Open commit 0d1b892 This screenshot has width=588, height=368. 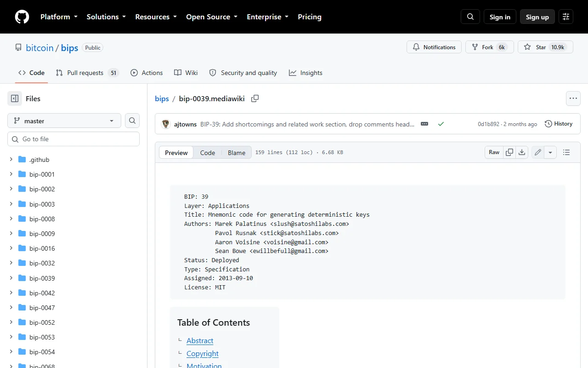pyautogui.click(x=488, y=124)
